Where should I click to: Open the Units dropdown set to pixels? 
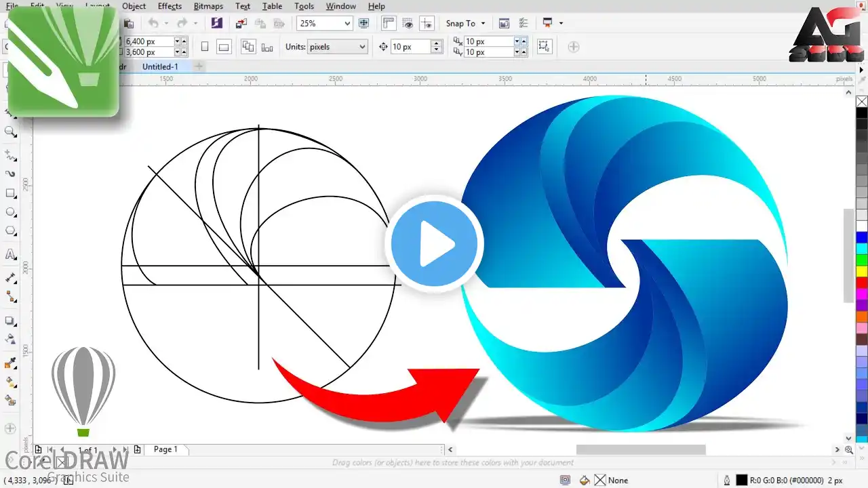[337, 47]
